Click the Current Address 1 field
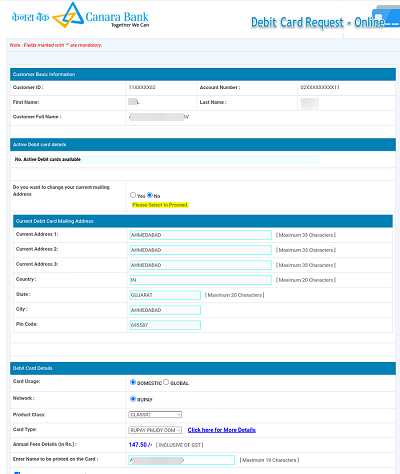Image resolution: width=400 pixels, height=474 pixels. click(x=201, y=235)
